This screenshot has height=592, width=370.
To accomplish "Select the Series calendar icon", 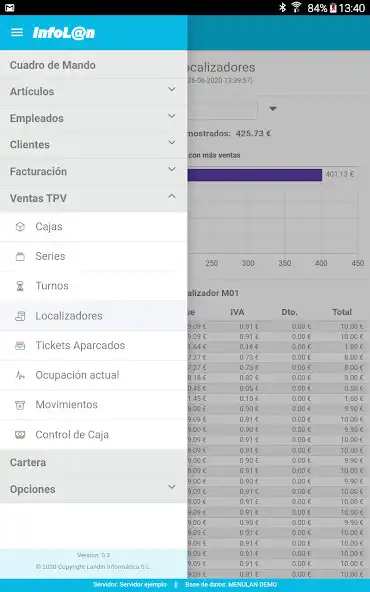I will [20, 256].
